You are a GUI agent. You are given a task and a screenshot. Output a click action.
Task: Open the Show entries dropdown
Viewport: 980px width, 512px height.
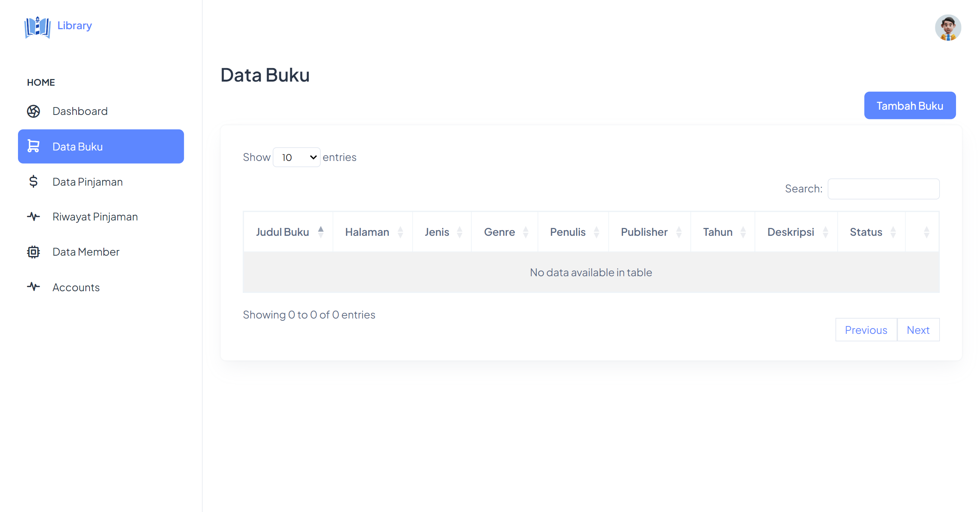(296, 157)
